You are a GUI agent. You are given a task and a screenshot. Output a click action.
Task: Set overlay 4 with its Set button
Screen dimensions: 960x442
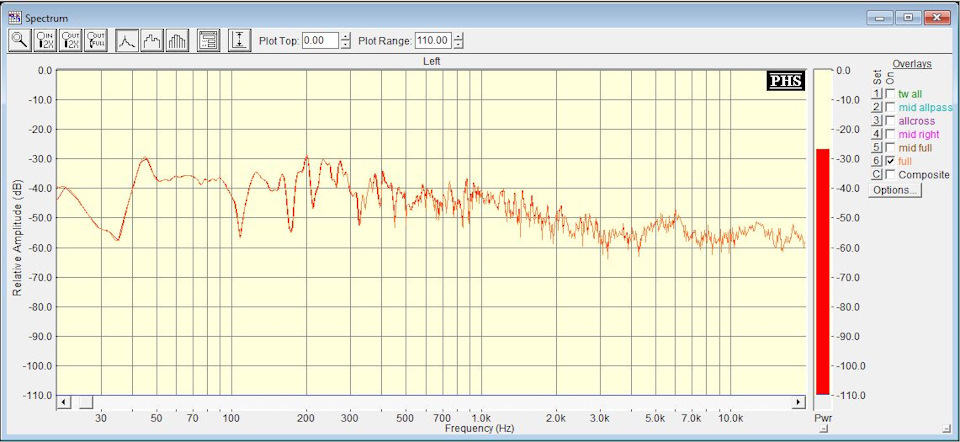[x=877, y=134]
